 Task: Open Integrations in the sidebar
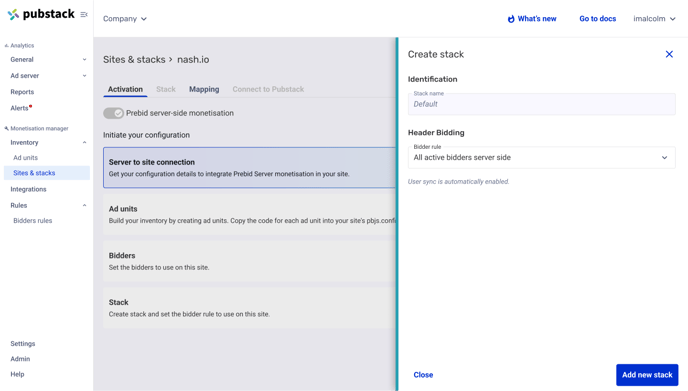coord(29,189)
